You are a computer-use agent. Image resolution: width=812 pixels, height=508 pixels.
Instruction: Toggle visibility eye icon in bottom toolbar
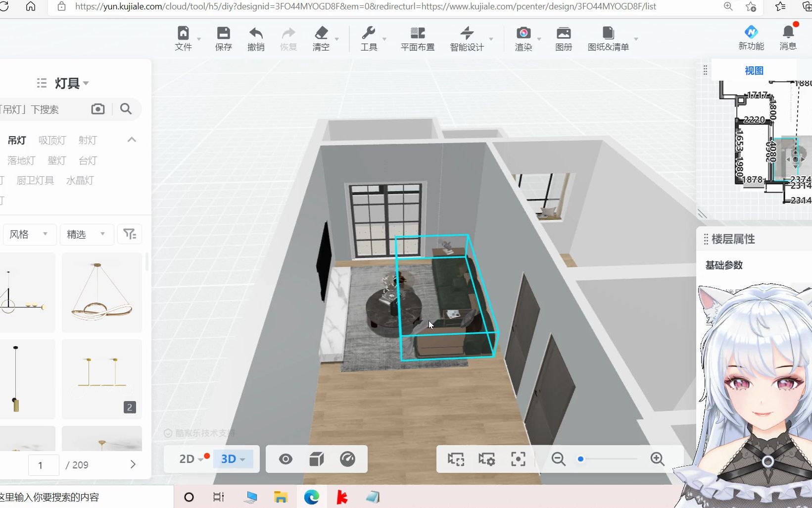click(x=286, y=459)
